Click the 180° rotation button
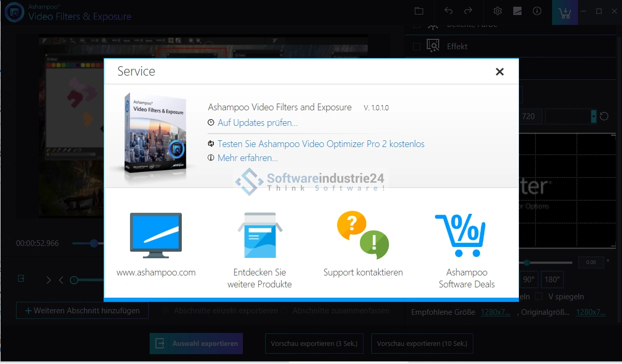The height and width of the screenshot is (364, 622). (552, 280)
